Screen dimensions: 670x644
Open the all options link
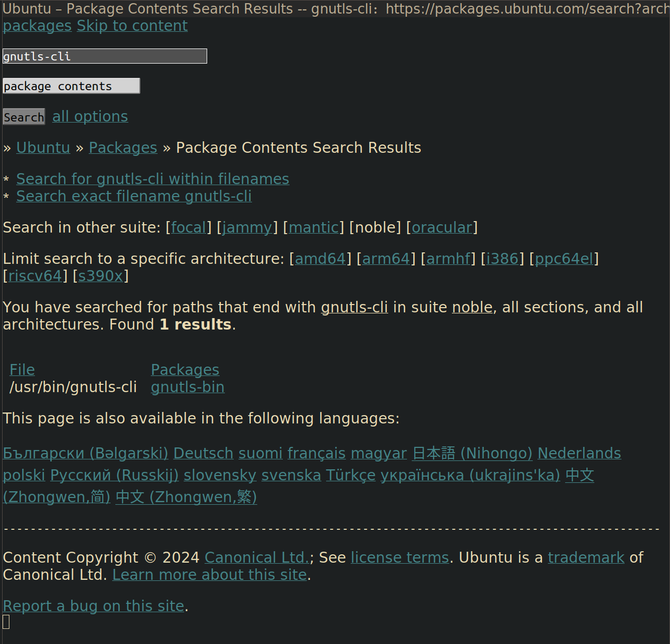coord(90,116)
